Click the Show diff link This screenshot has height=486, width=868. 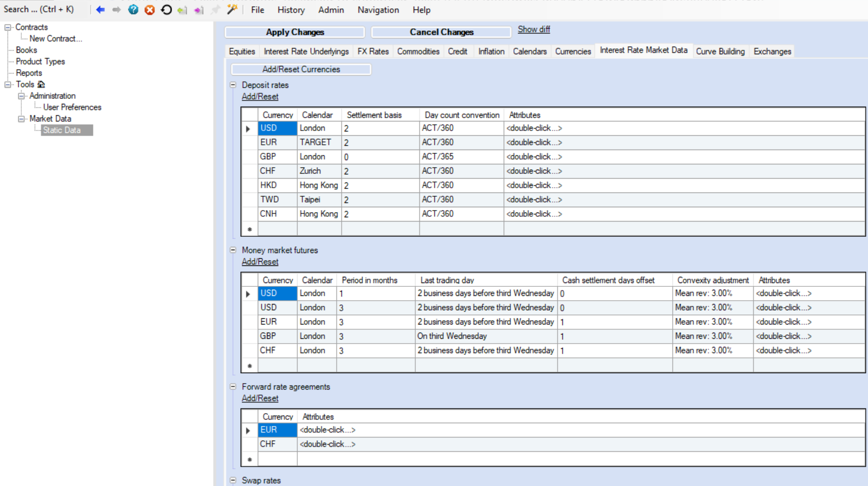[x=534, y=29]
